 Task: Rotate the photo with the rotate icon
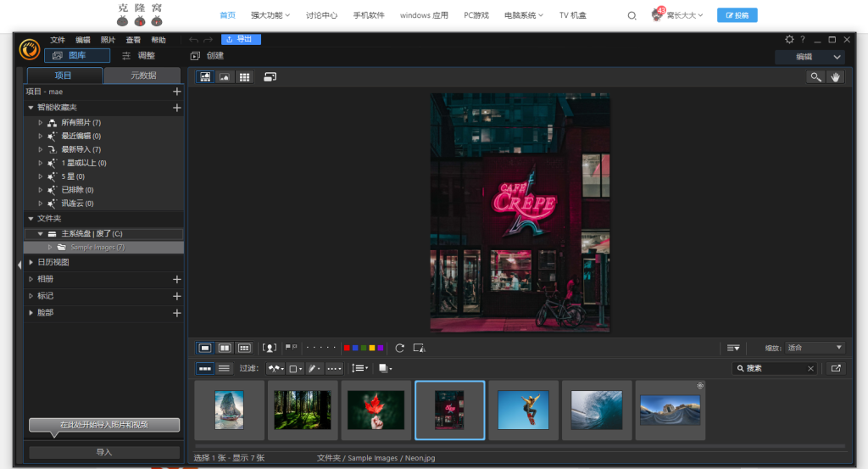tap(400, 348)
